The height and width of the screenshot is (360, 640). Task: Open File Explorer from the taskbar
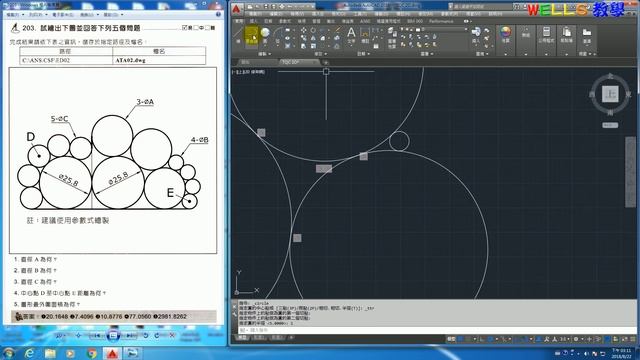pos(50,353)
